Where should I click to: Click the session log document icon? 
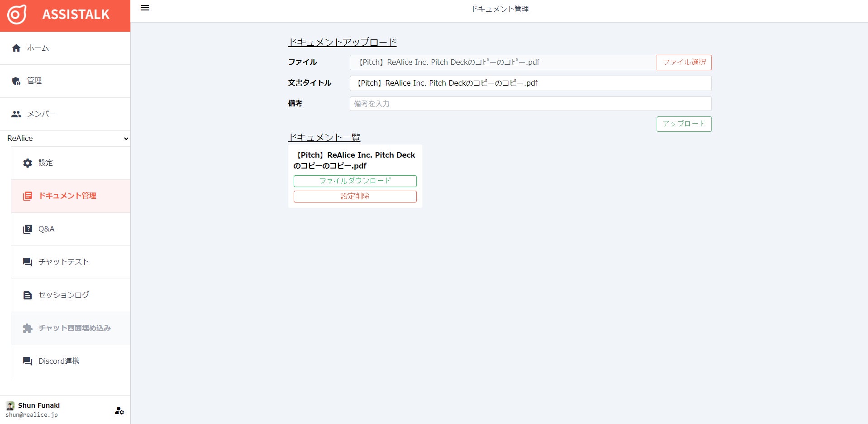[28, 295]
